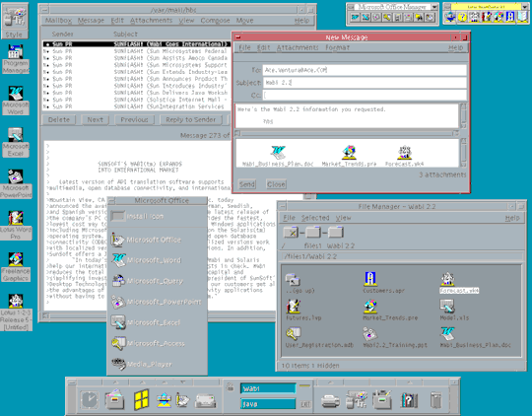Open the Lotus SmartCenter help question-mark icon
The image size is (532, 416).
[462, 17]
